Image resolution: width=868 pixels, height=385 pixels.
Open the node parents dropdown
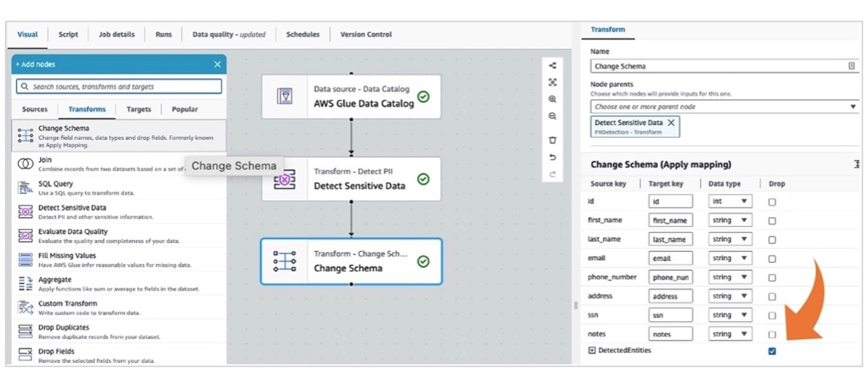724,107
